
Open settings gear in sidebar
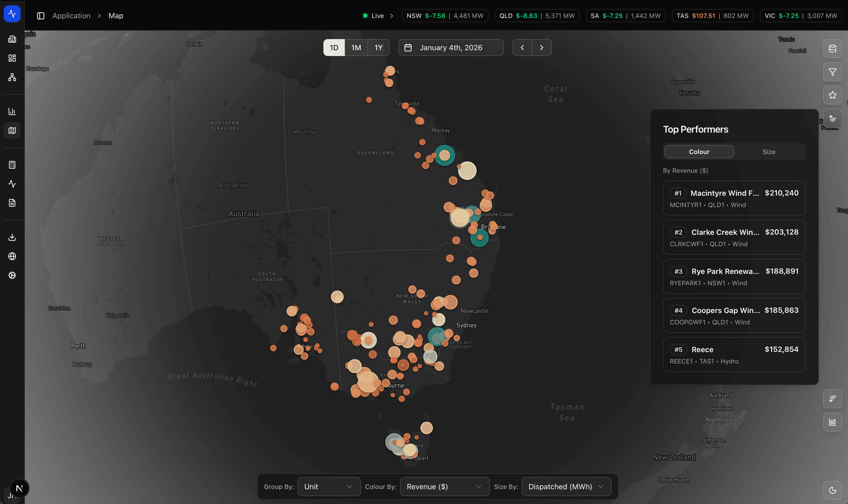pyautogui.click(x=12, y=275)
